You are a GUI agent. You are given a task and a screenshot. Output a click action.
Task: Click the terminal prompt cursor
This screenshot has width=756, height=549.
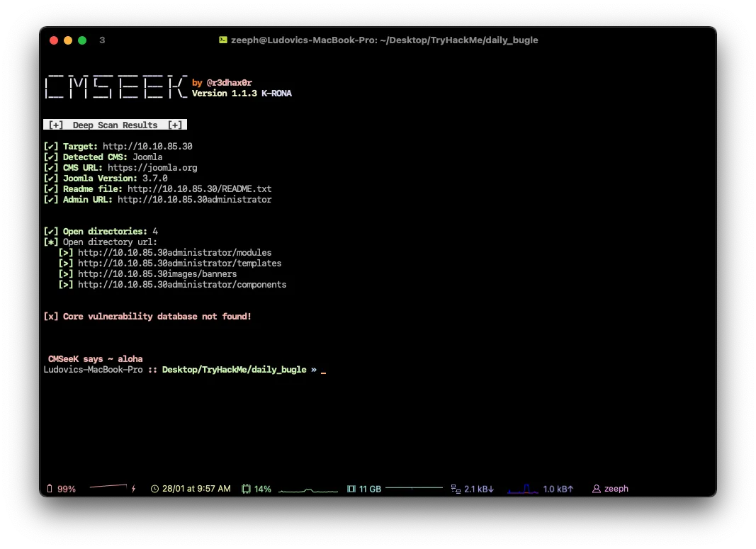coord(323,370)
